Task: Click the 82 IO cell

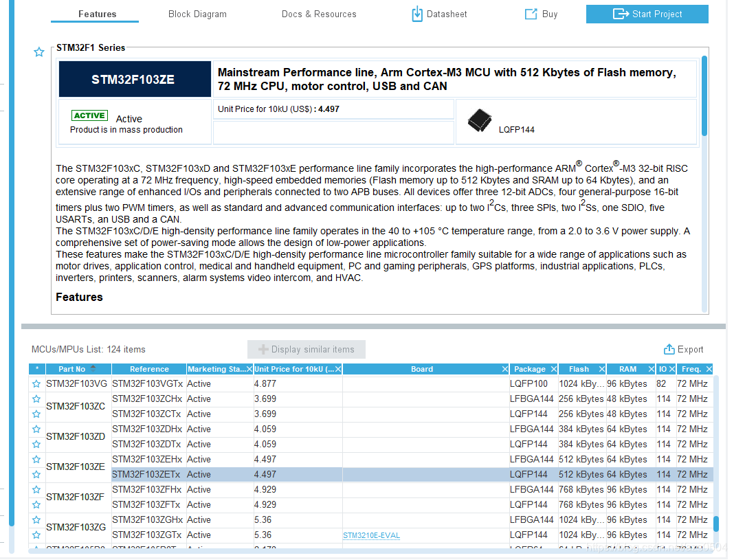Action: 665,383
